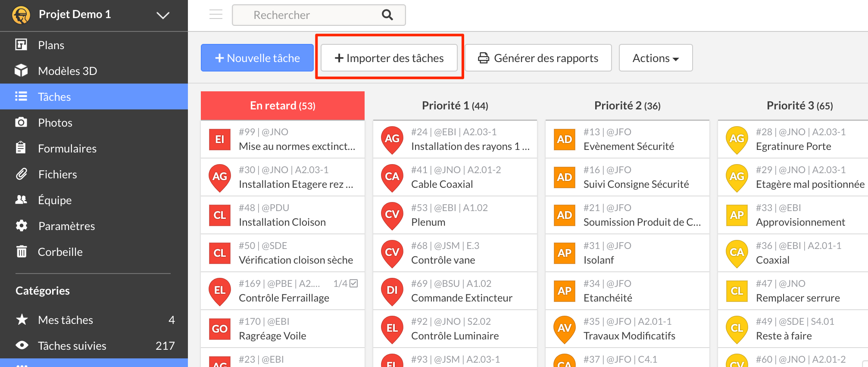Click the Plans floor-plan icon
Viewport: 868px width, 367px height.
[x=21, y=45]
